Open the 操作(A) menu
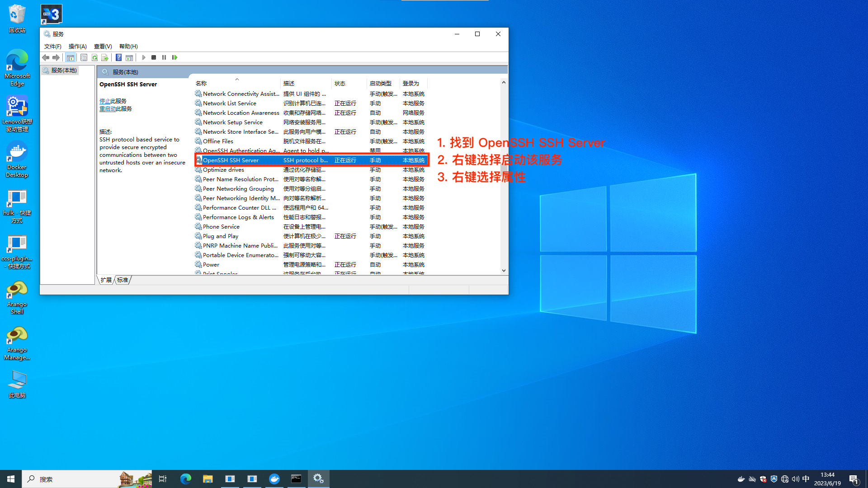 point(77,47)
